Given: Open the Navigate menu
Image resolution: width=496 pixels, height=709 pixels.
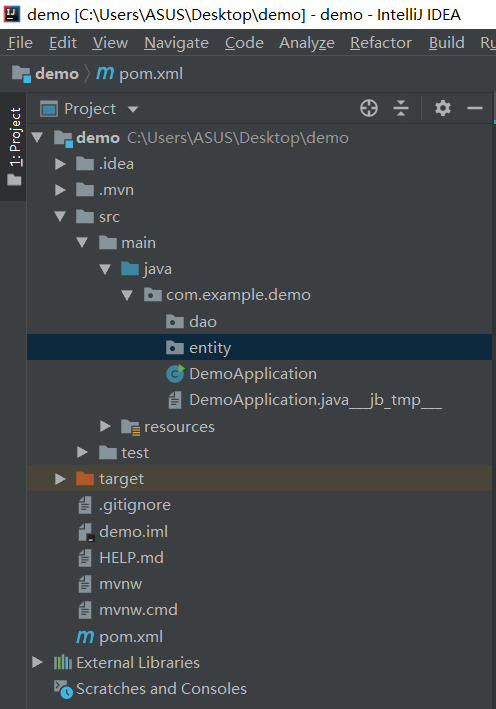Looking at the screenshot, I should coord(176,43).
